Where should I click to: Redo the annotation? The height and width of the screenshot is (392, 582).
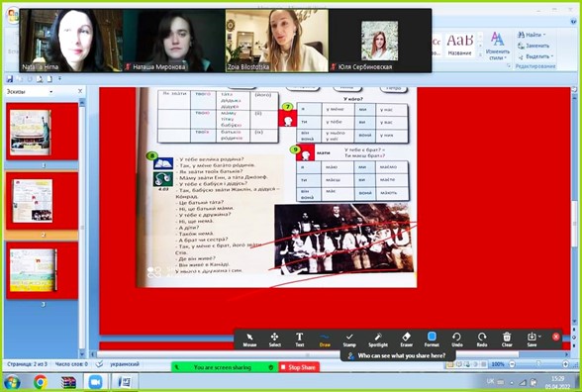point(482,340)
